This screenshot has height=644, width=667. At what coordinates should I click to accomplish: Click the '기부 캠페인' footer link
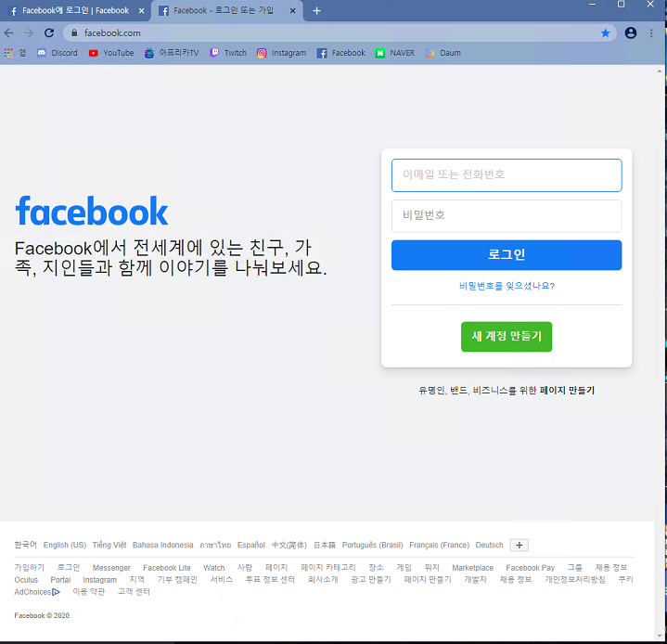[177, 580]
